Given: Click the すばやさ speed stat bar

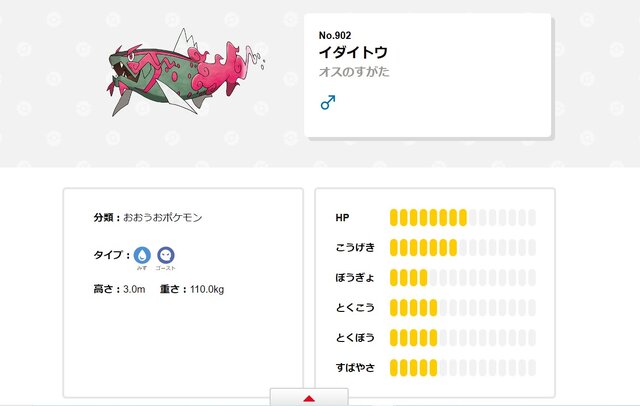Looking at the screenshot, I should pyautogui.click(x=462, y=368).
